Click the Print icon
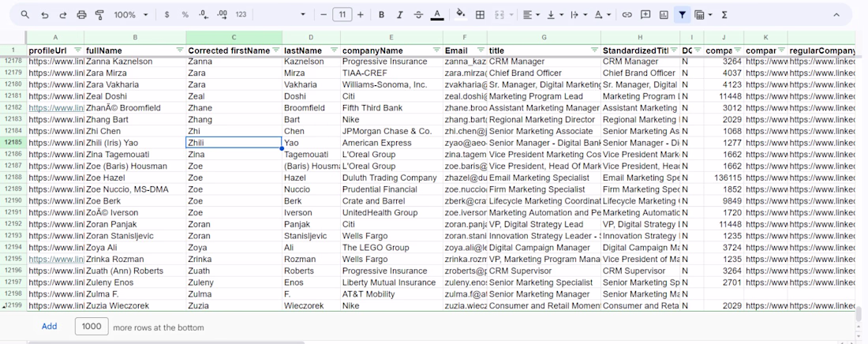Screen dimensions: 868x344 pyautogui.click(x=81, y=15)
